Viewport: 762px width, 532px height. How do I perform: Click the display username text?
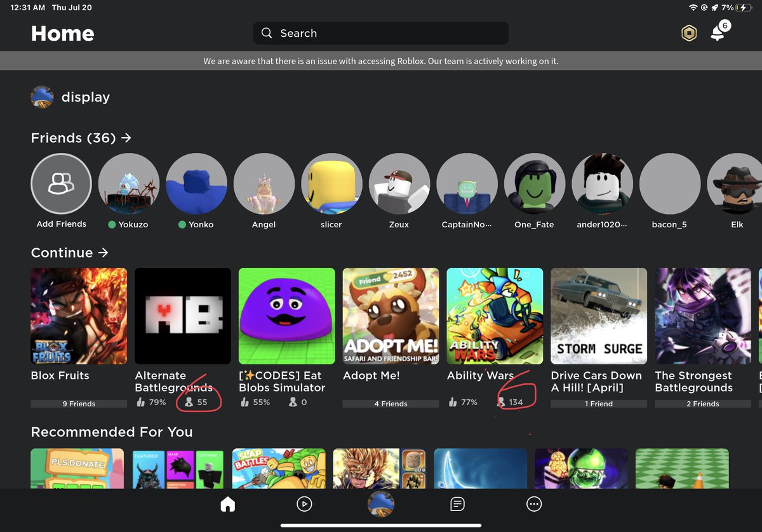pos(86,97)
